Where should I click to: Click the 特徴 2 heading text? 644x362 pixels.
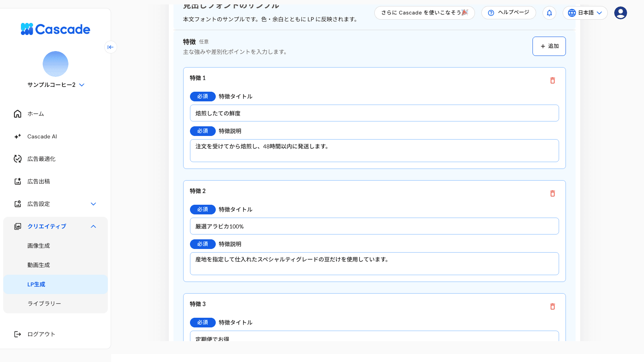tap(198, 191)
